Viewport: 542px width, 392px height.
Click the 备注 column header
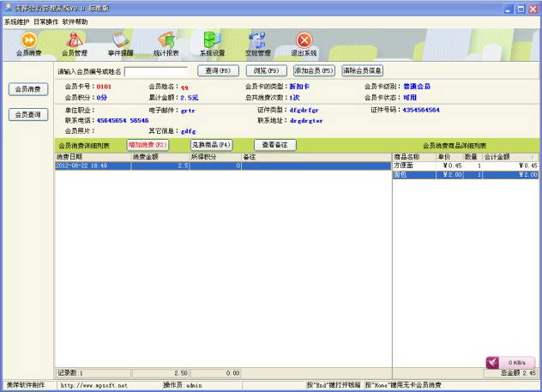[316, 157]
